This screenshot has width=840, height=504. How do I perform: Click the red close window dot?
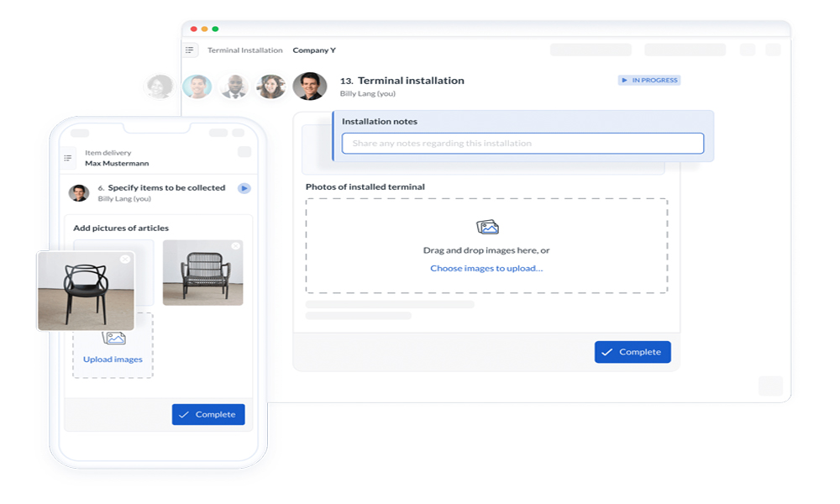click(194, 29)
